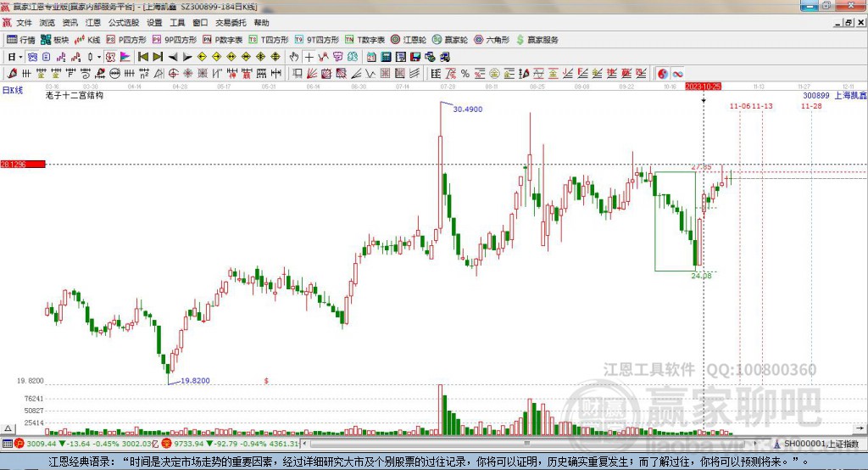Click the 19.8200 low price annotation
This screenshot has height=470, width=868.
[196, 380]
